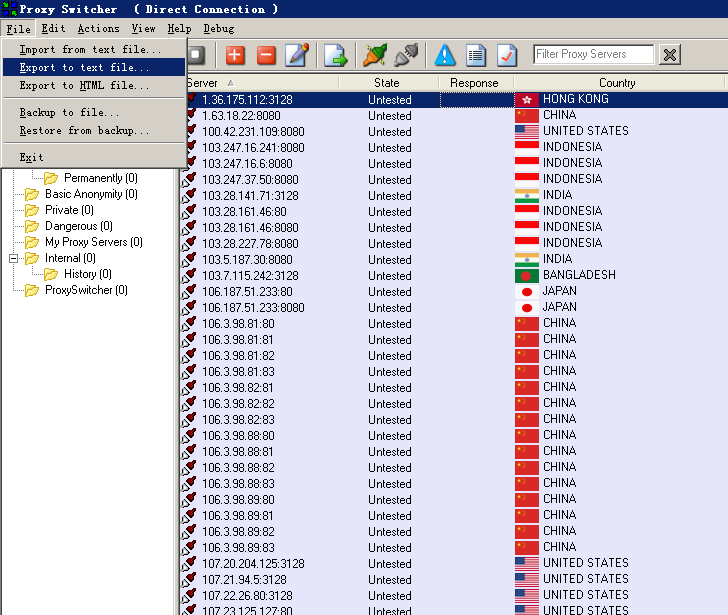Click Untested state of 103.5.187.30:8080
The height and width of the screenshot is (615, 728).
pyautogui.click(x=390, y=260)
